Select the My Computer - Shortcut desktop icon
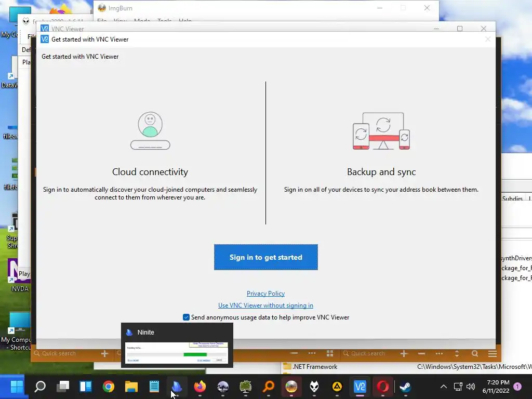The image size is (532, 399). 16,331
